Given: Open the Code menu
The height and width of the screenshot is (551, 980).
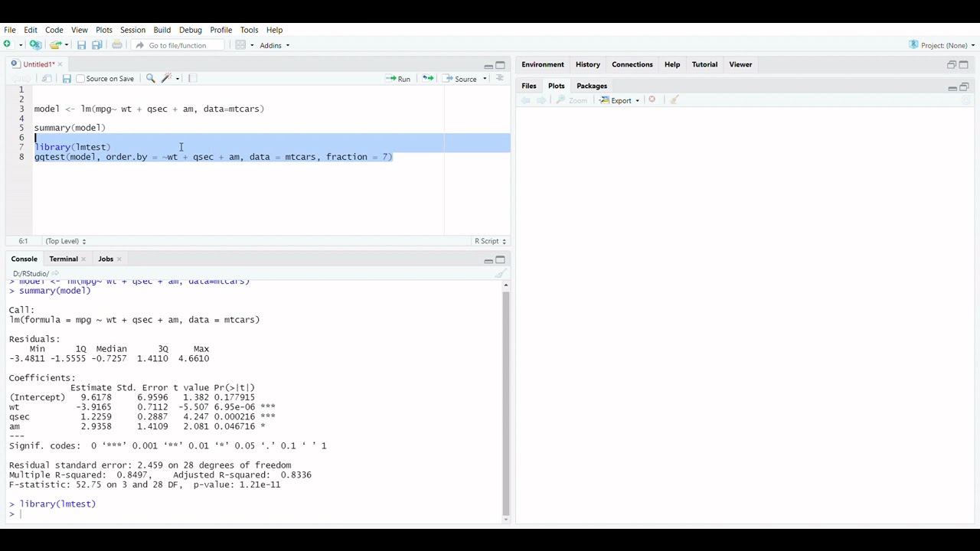Looking at the screenshot, I should (54, 30).
